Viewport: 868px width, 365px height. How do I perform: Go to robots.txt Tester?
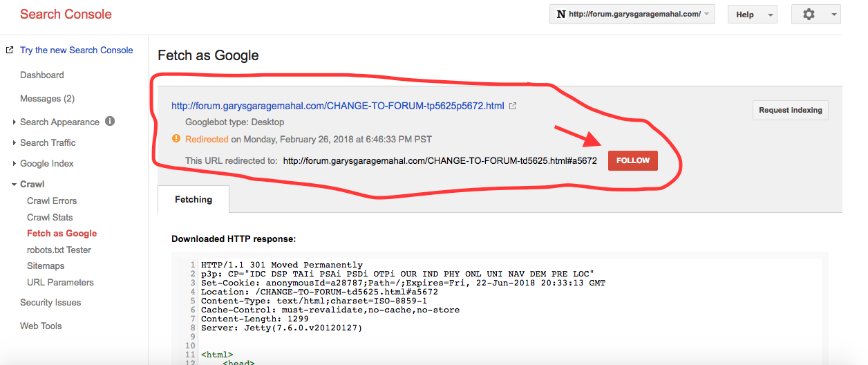(59, 250)
